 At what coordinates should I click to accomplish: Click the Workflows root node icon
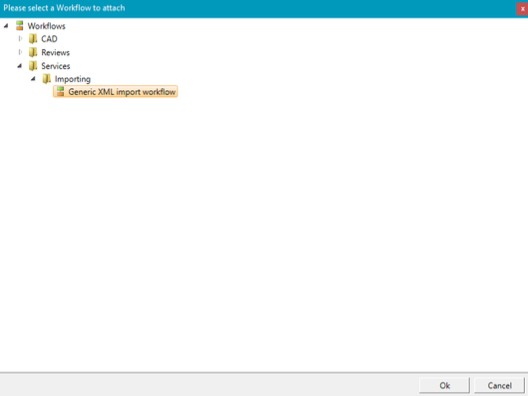pyautogui.click(x=20, y=26)
